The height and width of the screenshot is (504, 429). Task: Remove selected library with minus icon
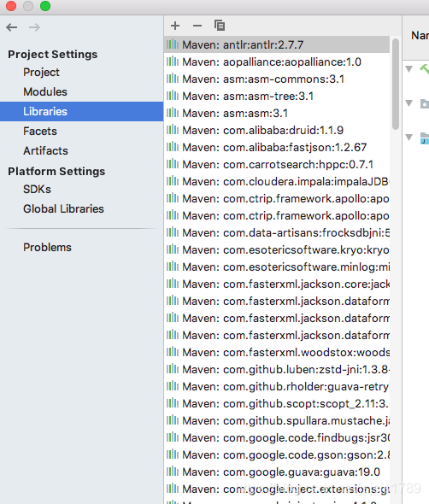click(x=197, y=26)
